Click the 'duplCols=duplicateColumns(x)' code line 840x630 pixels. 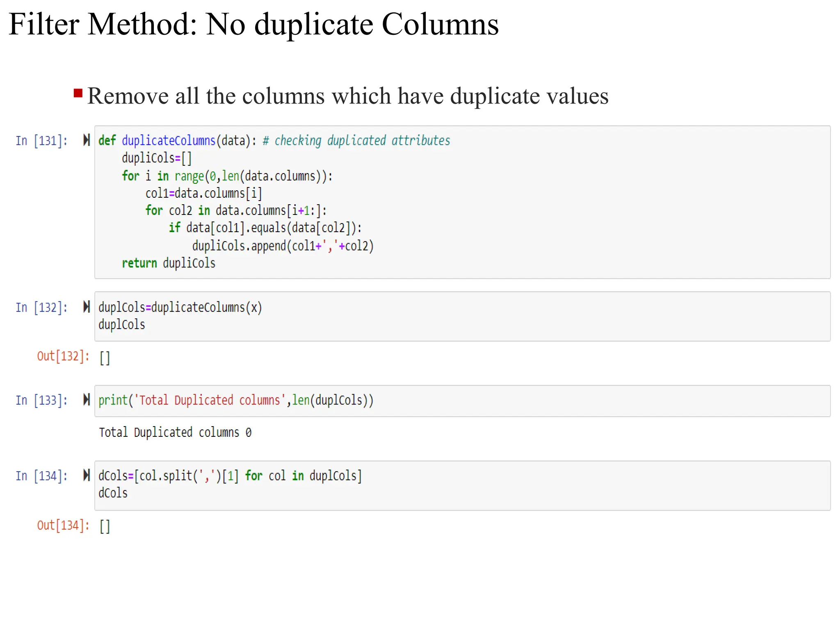point(180,307)
